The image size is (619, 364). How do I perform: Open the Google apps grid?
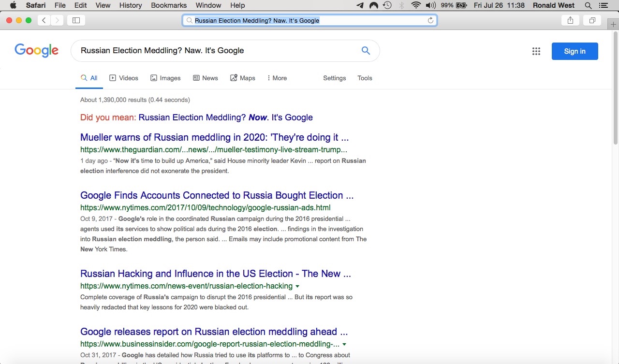536,51
